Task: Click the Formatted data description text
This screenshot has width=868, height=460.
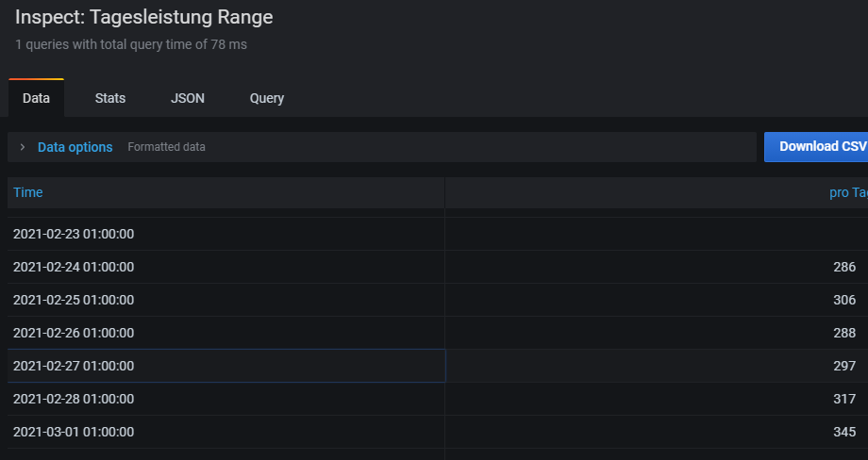Action: (x=166, y=147)
